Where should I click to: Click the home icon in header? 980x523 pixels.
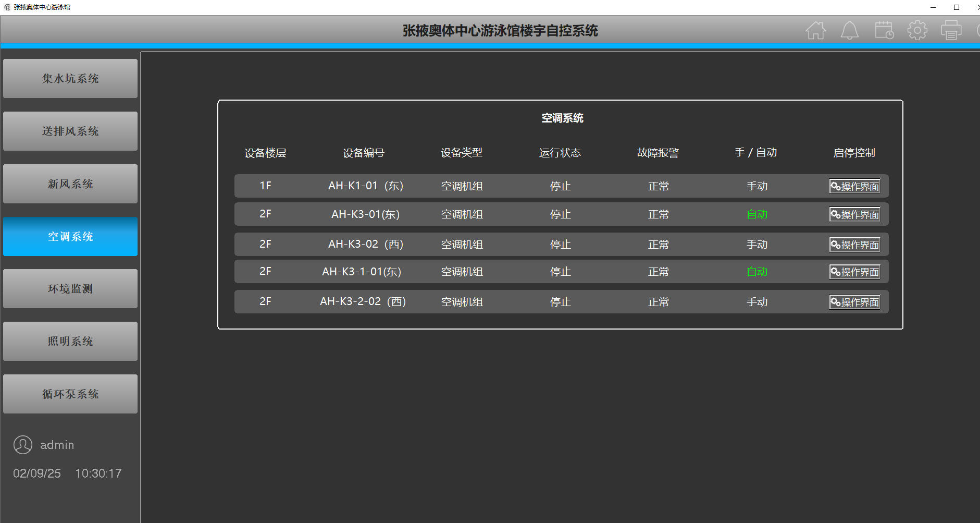(815, 31)
